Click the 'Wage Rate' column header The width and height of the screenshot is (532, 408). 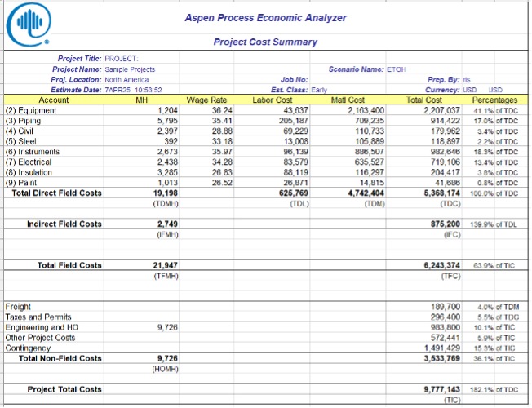click(x=206, y=100)
